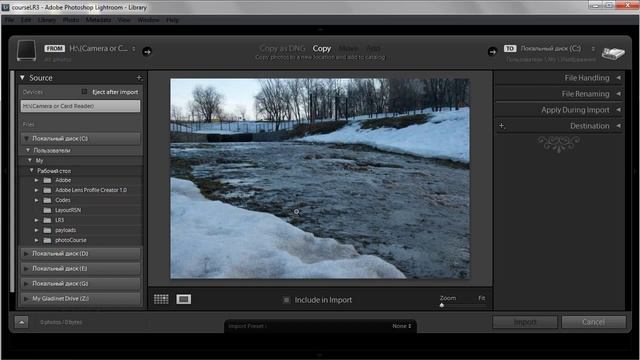Click the source forward arrow next to FROM path
The image size is (640, 360).
click(147, 51)
